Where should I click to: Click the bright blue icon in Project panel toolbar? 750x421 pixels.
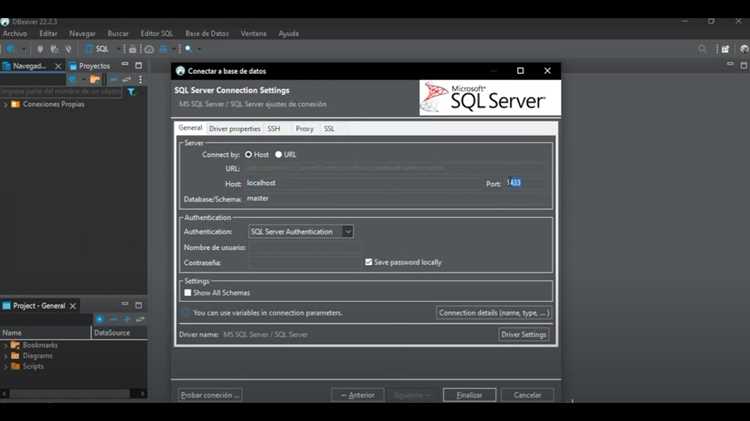point(99,319)
